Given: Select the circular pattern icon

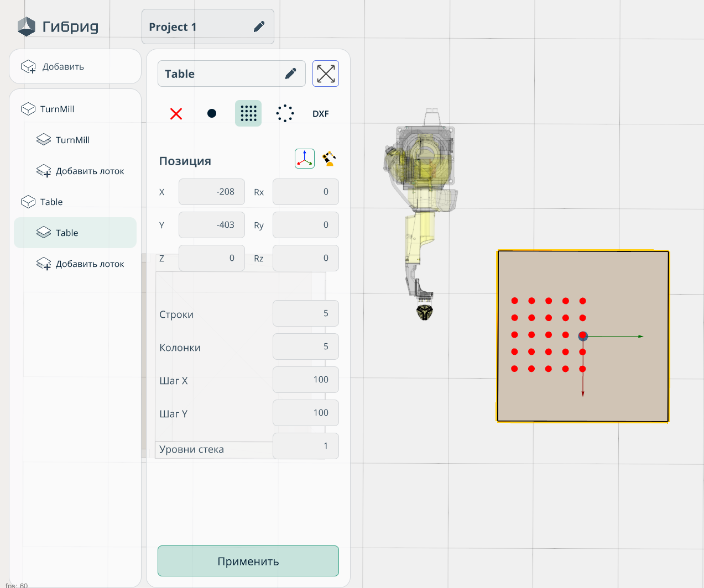Looking at the screenshot, I should tap(285, 114).
